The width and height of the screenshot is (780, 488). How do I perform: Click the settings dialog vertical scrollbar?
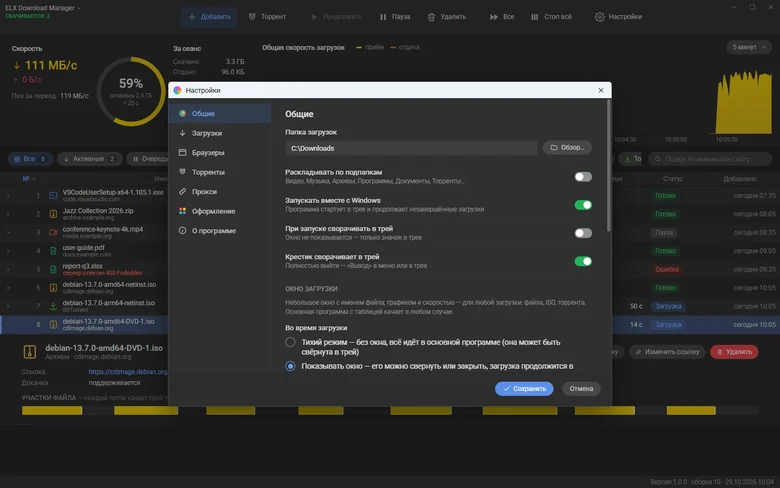[x=608, y=166]
